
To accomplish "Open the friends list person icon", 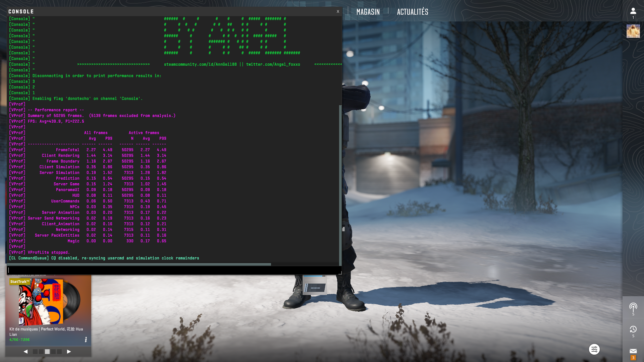I will 633,11.
